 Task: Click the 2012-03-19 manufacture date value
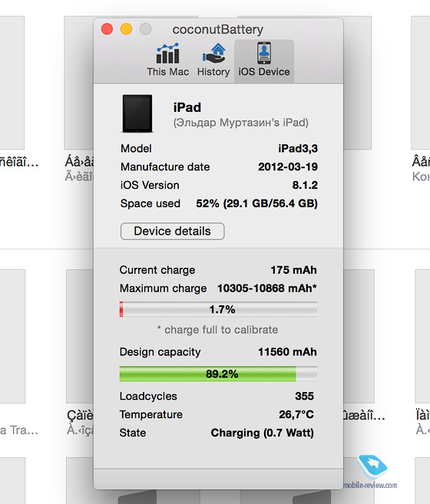tap(288, 166)
